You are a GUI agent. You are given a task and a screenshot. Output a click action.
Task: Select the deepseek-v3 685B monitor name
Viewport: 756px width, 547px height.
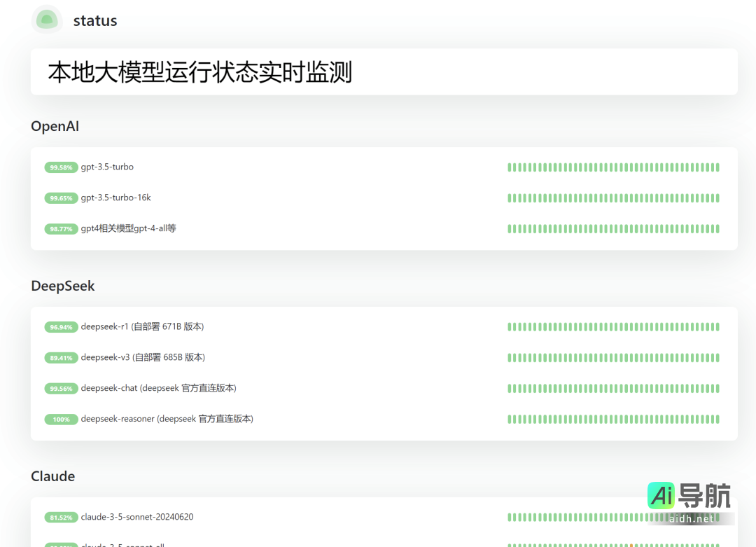[143, 357]
